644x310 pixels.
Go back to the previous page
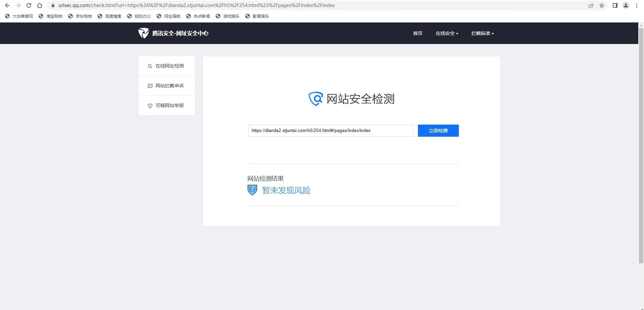(x=7, y=5)
